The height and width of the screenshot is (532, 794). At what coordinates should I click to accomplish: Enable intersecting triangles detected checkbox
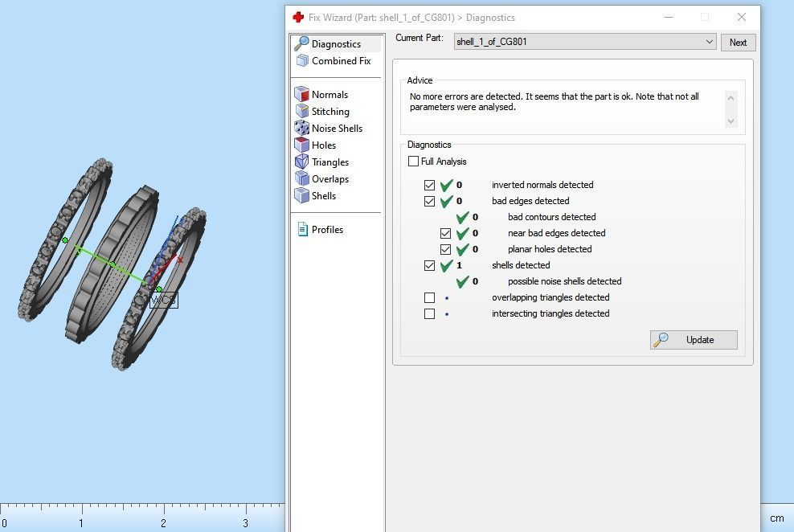tap(429, 314)
